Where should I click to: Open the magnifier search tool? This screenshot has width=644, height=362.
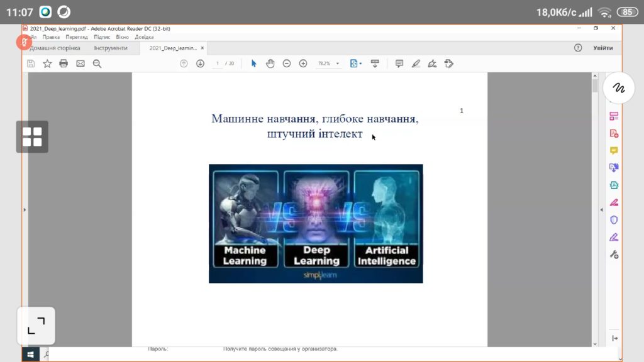tap(97, 63)
